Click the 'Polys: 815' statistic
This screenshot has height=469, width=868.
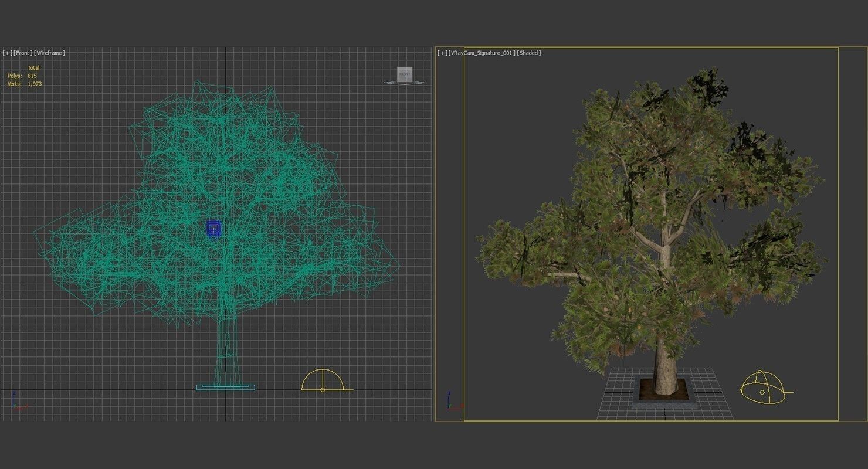[x=22, y=76]
